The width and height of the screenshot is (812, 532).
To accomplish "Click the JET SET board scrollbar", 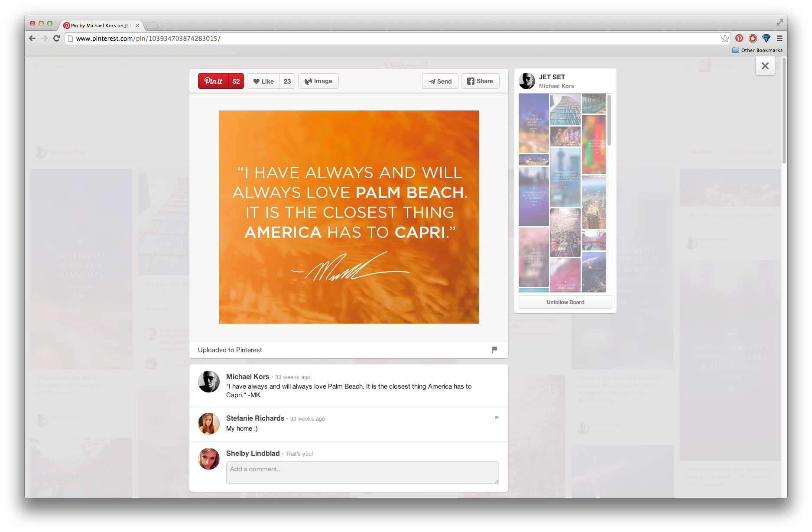I will click(x=609, y=121).
